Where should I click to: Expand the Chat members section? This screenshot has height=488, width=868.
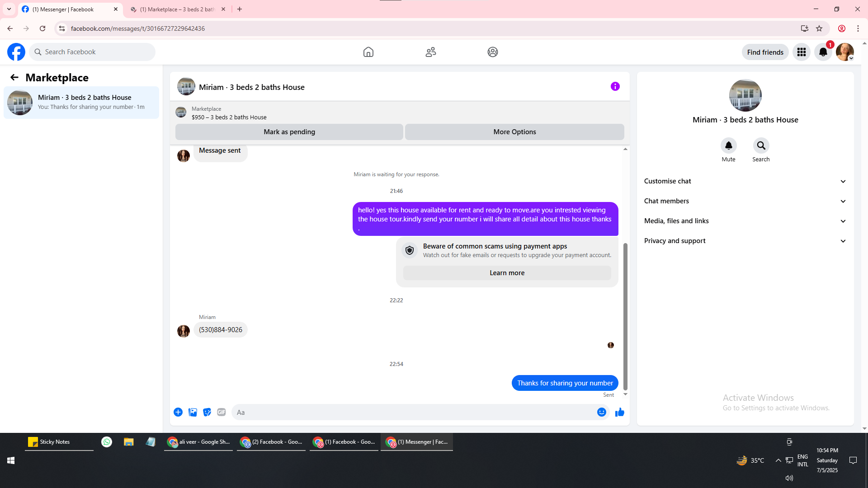(x=745, y=201)
